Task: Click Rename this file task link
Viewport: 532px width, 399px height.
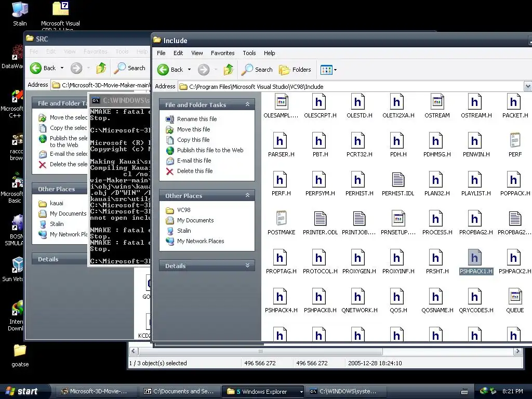Action: pos(197,119)
